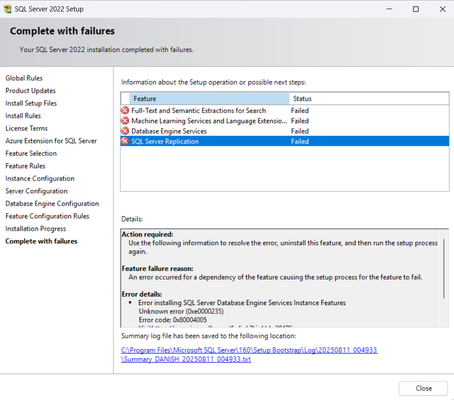454x400 pixels.
Task: Open the summary log file link
Action: coord(249,355)
